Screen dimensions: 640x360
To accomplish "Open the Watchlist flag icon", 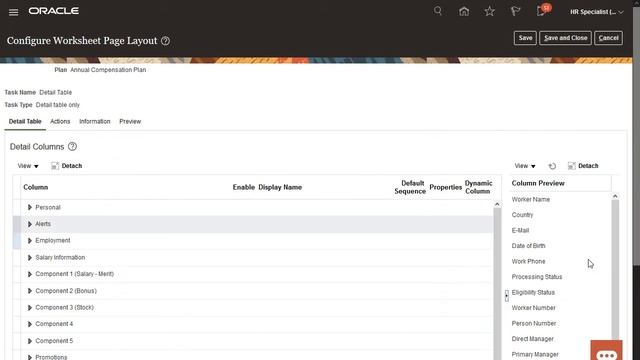I will click(x=516, y=11).
